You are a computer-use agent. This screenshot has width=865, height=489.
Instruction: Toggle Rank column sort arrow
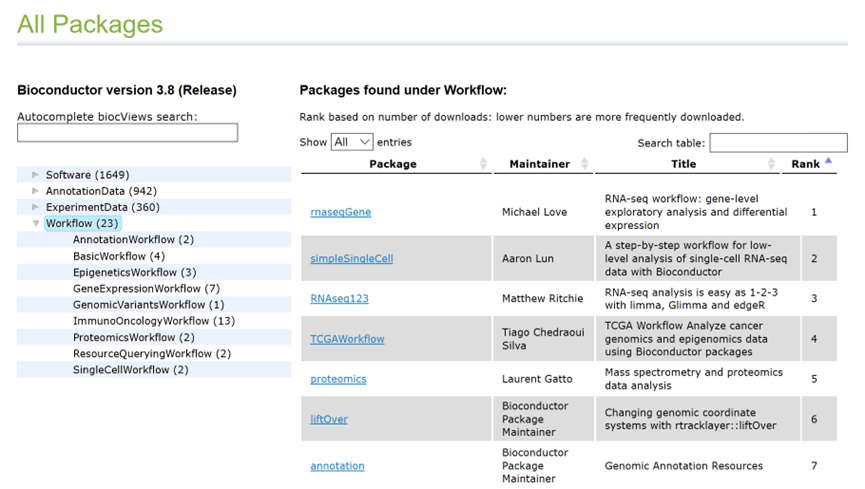coord(828,161)
